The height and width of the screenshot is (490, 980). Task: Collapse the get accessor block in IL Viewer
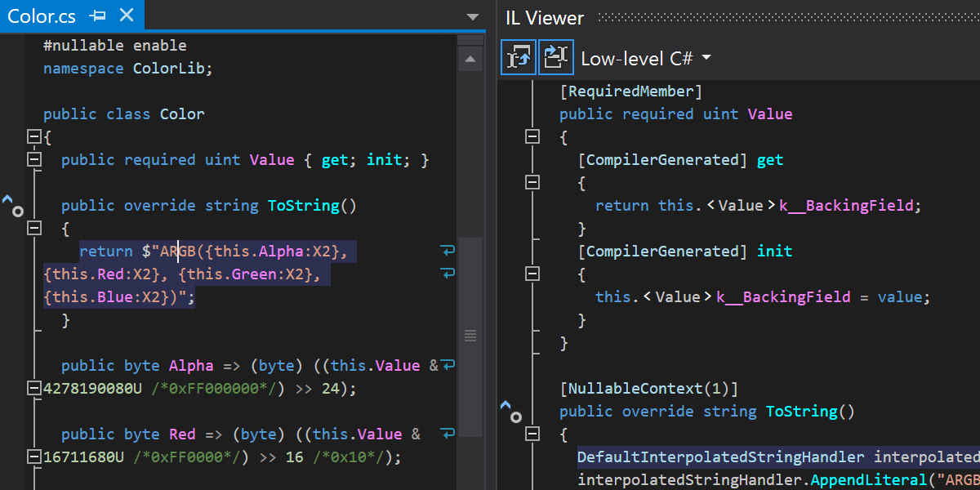tap(532, 182)
